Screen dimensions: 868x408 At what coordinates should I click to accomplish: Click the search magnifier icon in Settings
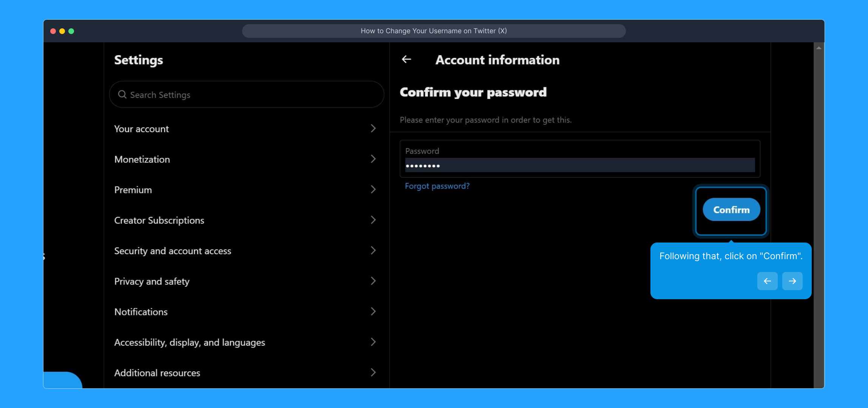(x=122, y=94)
